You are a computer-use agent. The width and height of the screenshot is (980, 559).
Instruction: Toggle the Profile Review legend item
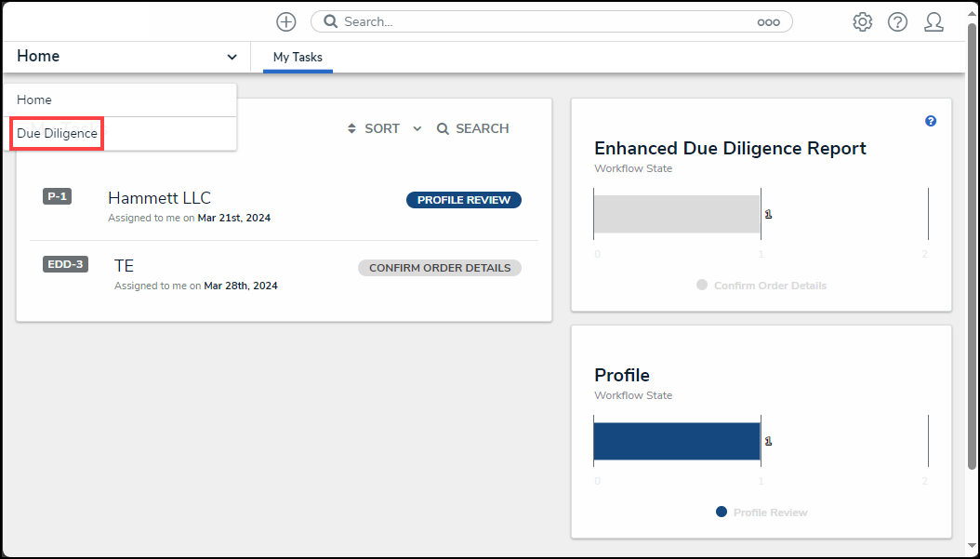click(761, 512)
